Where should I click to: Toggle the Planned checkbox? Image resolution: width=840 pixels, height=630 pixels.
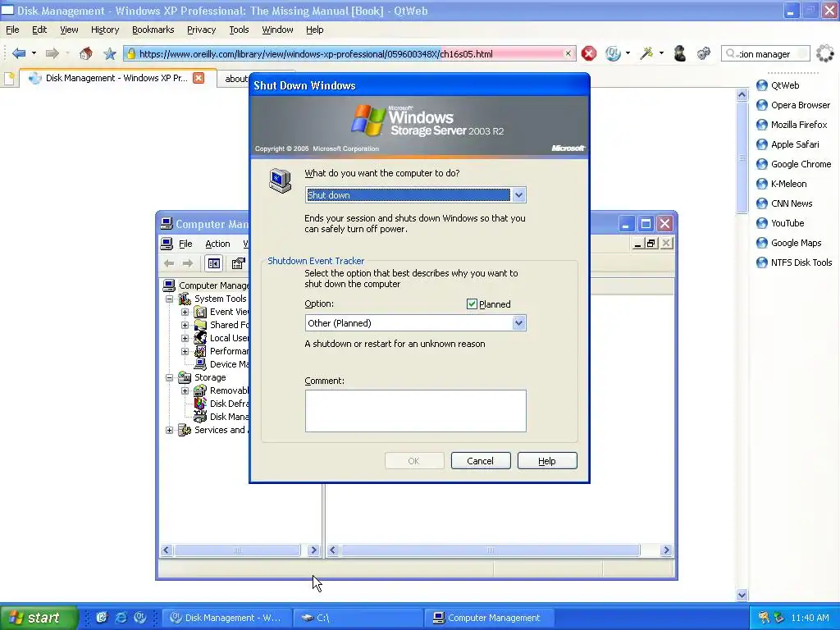[472, 304]
